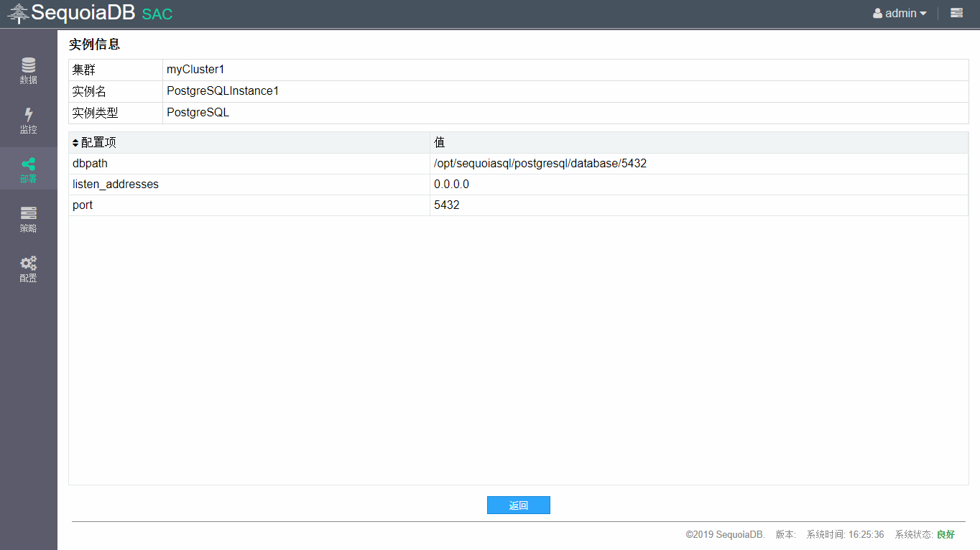Expand the admin account dropdown
This screenshot has height=550, width=980.
900,12
